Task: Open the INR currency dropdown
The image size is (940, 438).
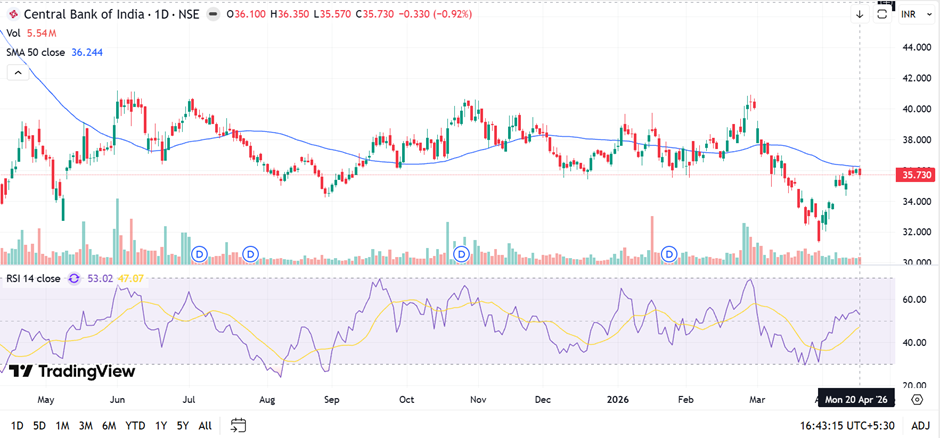Action: (x=909, y=15)
